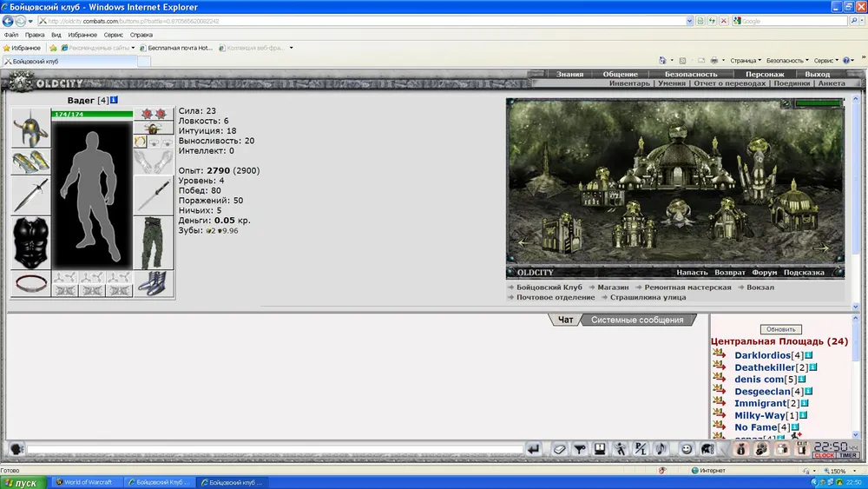The width and height of the screenshot is (868, 489).
Task: Click the eraser clear-chat icon
Action: click(x=559, y=449)
